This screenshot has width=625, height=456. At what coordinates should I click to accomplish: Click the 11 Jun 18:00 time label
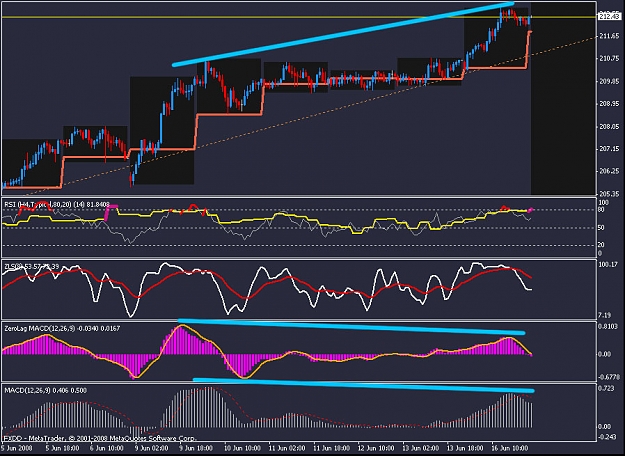tap(332, 448)
